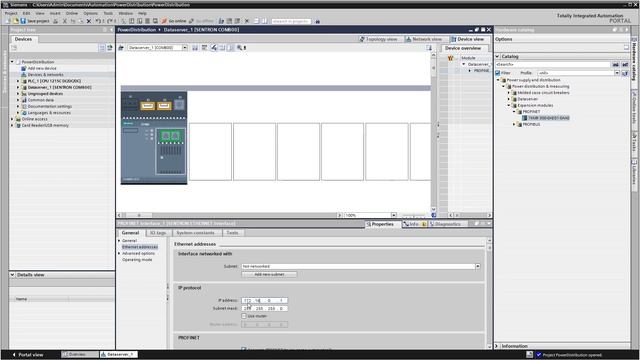Enable the Use router checkbox
Screen dimensions: 640x360
pyautogui.click(x=244, y=316)
